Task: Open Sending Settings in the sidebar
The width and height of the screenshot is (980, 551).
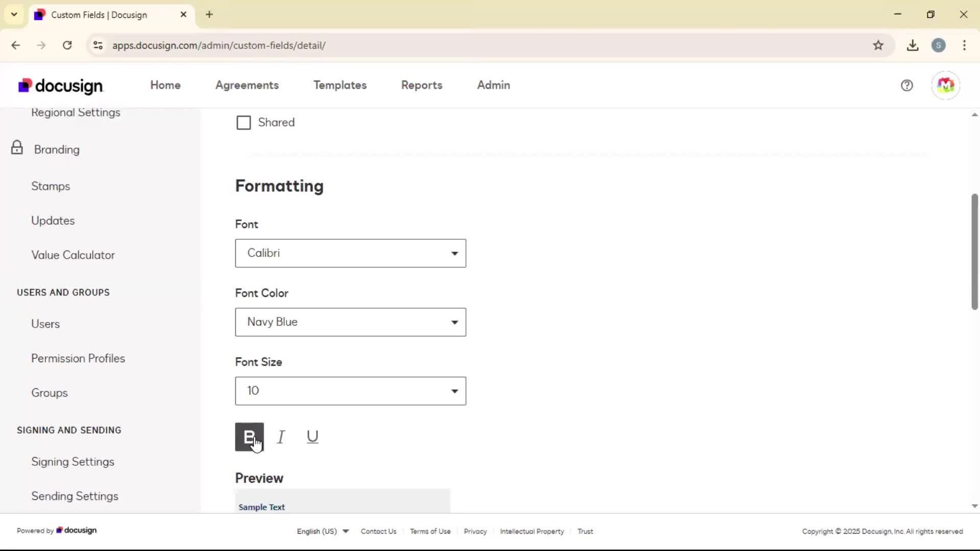Action: [x=75, y=496]
